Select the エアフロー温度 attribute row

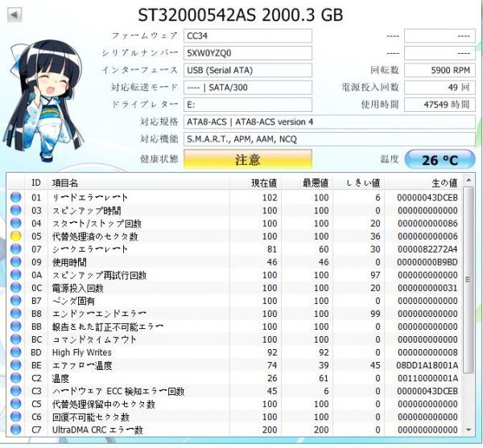click(x=234, y=365)
